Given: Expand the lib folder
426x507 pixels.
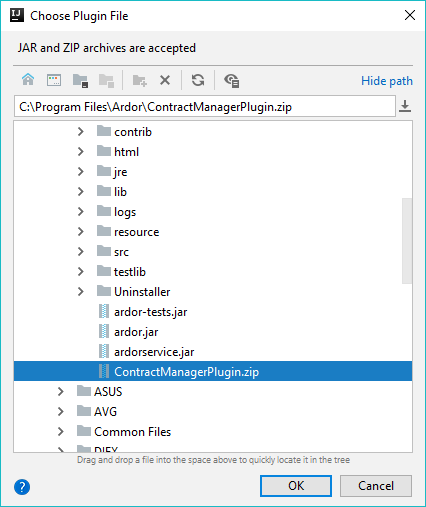Looking at the screenshot, I should coord(80,192).
